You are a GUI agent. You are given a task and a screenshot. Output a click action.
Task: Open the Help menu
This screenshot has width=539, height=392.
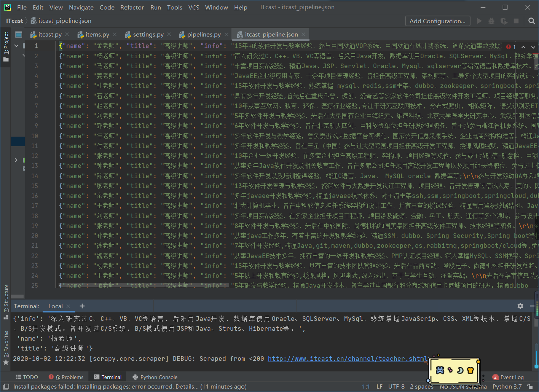tap(241, 7)
